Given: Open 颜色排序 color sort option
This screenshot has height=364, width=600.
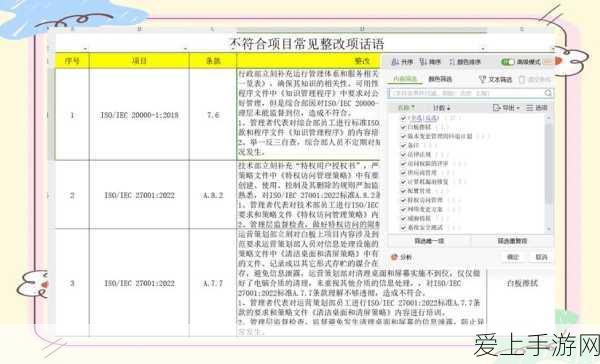Looking at the screenshot, I should [465, 62].
